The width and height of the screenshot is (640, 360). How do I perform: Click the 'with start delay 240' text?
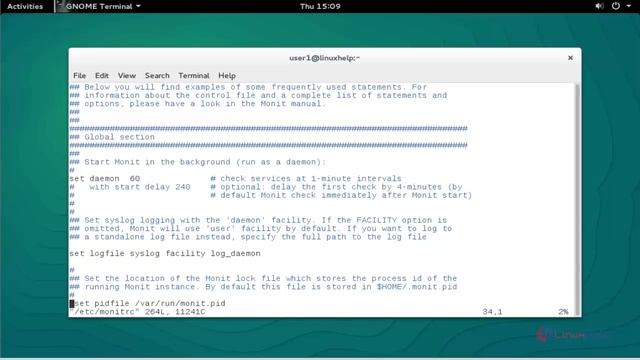tap(140, 187)
